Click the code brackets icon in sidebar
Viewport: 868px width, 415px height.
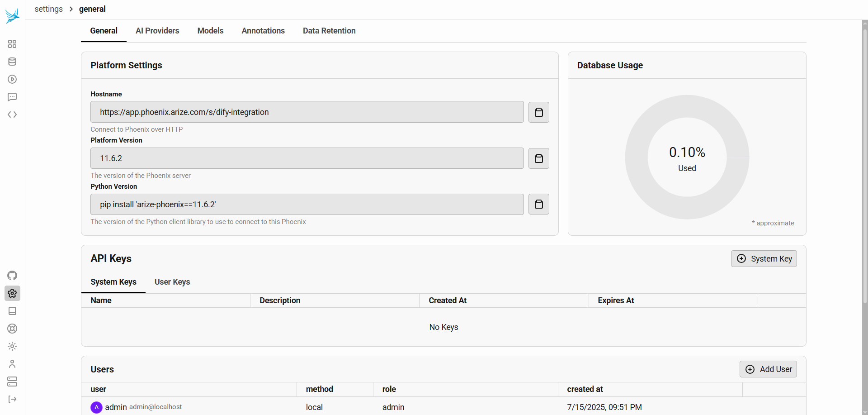click(x=12, y=114)
